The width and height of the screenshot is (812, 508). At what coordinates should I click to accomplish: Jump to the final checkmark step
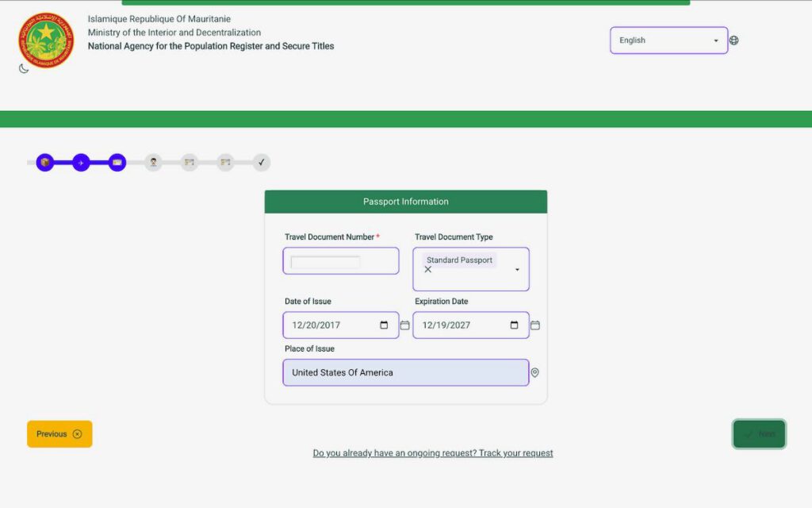click(262, 162)
